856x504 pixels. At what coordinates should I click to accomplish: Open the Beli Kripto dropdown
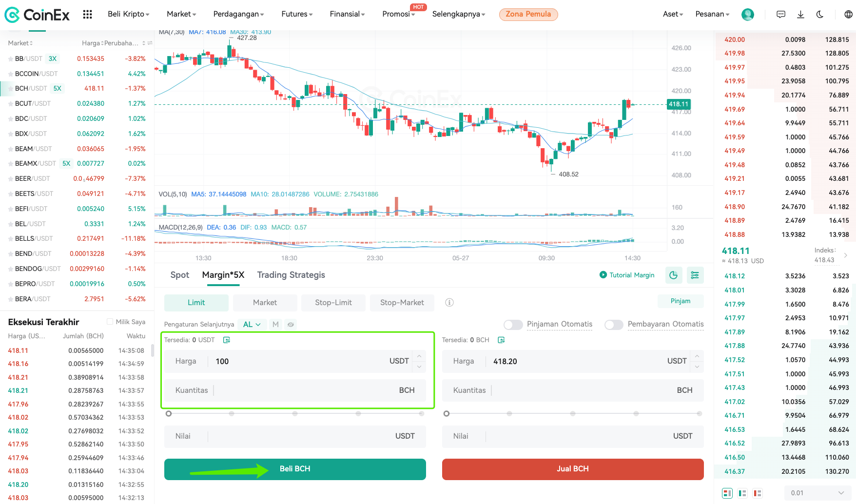(x=129, y=14)
